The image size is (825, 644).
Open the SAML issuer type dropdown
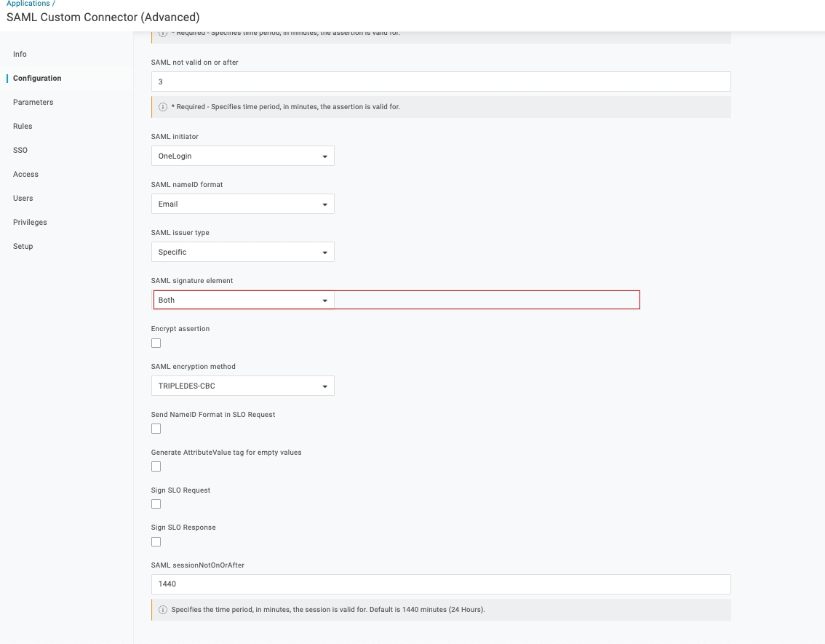242,252
